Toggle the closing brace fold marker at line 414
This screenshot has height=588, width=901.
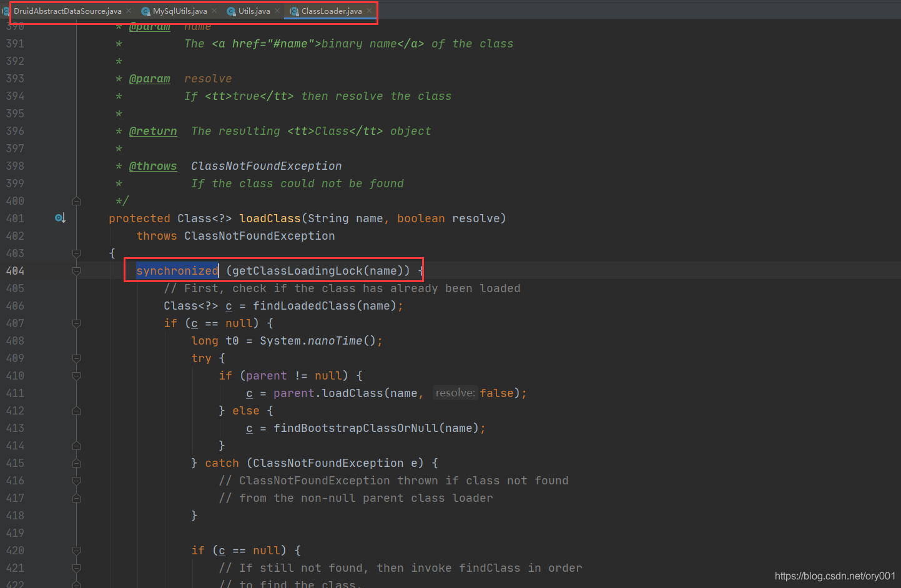[x=76, y=446]
